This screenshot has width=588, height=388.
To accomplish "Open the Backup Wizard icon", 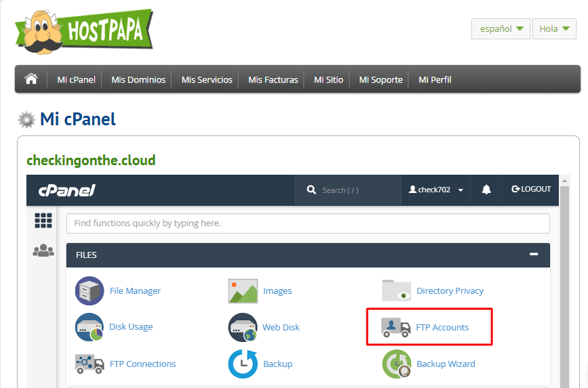I will pyautogui.click(x=396, y=364).
